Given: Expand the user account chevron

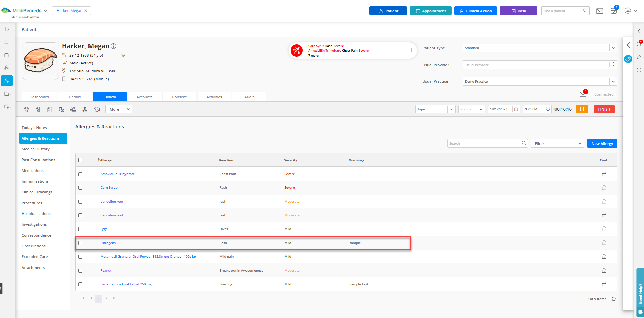Looking at the screenshot, I should [635, 11].
